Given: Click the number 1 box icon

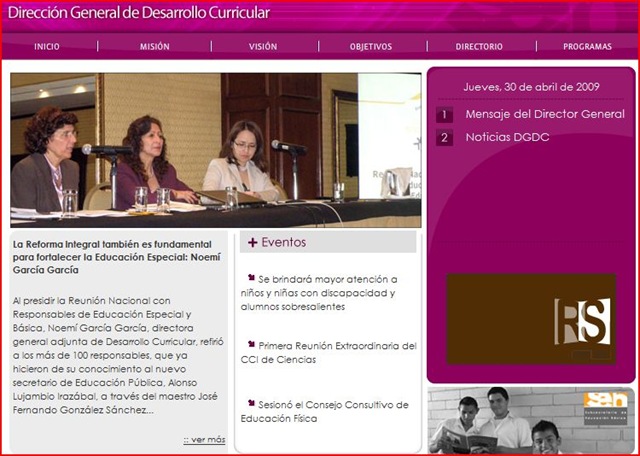Looking at the screenshot, I should pyautogui.click(x=444, y=115).
